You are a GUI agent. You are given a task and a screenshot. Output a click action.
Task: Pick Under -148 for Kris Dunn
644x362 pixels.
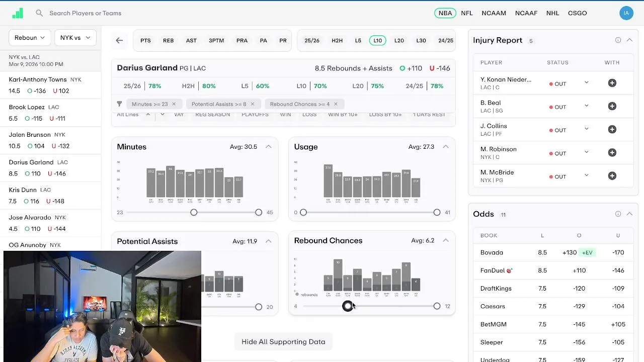click(55, 201)
